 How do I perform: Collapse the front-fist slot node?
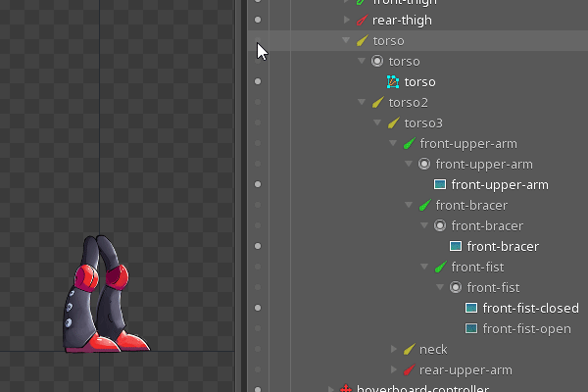tap(441, 288)
